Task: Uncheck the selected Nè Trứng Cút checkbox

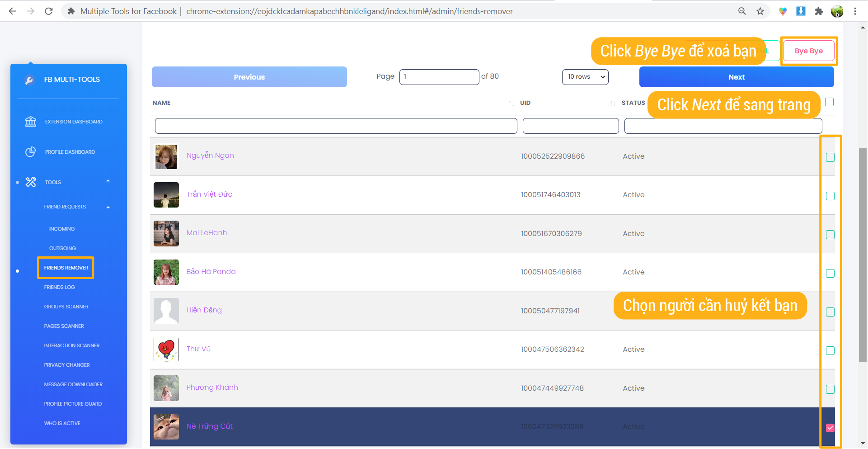Action: 830,428
